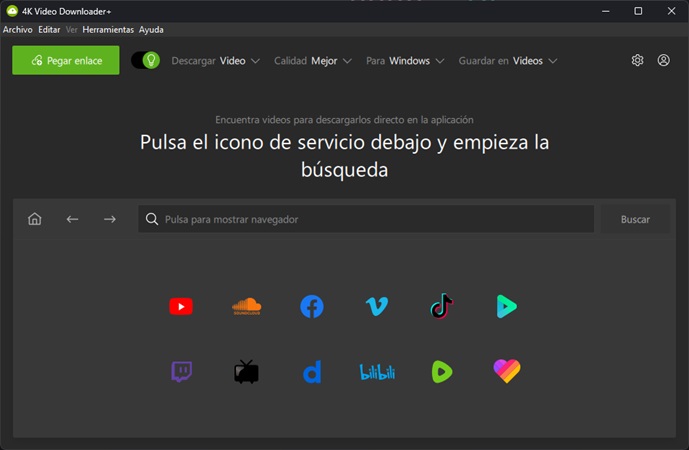This screenshot has height=450, width=689.
Task: Expand the Descargar Video dropdown
Action: coord(216,61)
